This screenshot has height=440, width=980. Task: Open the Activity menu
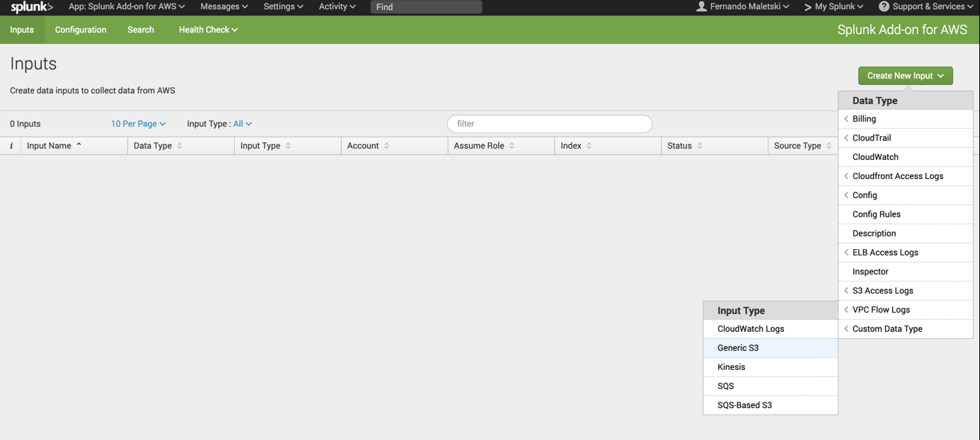tap(337, 6)
